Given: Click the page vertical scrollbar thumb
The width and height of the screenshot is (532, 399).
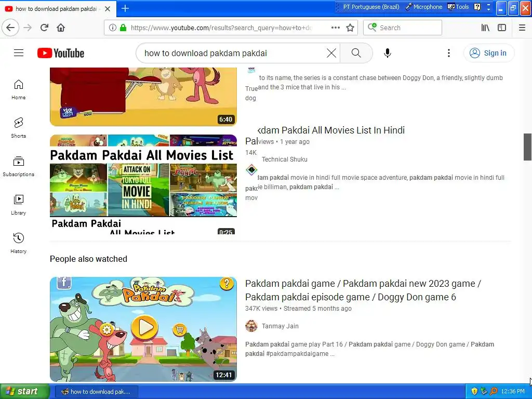Looking at the screenshot, I should (x=527, y=147).
